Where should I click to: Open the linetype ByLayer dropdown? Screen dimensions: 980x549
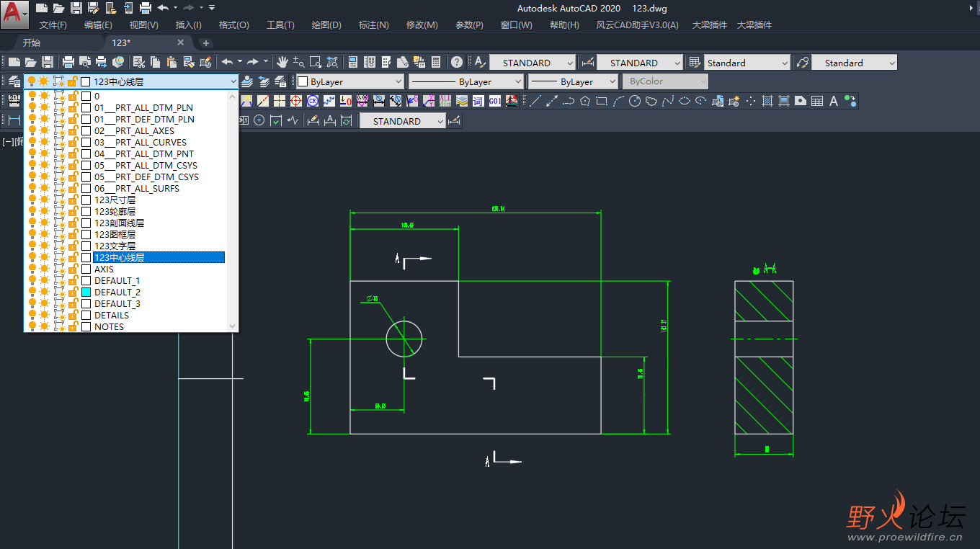[x=466, y=81]
